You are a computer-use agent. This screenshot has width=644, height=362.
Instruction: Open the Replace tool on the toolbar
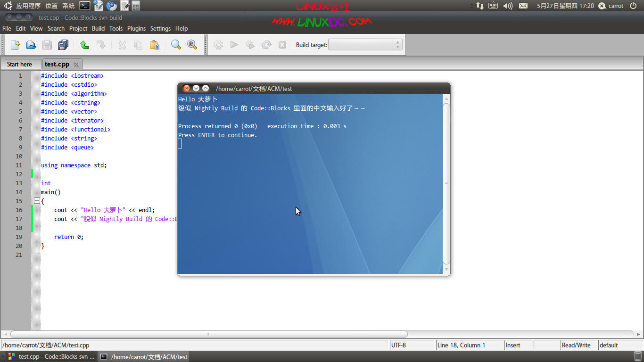coord(192,44)
